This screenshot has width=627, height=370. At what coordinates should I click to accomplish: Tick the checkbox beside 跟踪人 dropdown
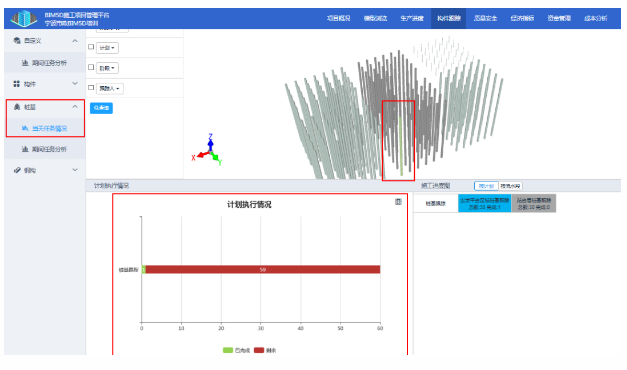click(x=91, y=88)
